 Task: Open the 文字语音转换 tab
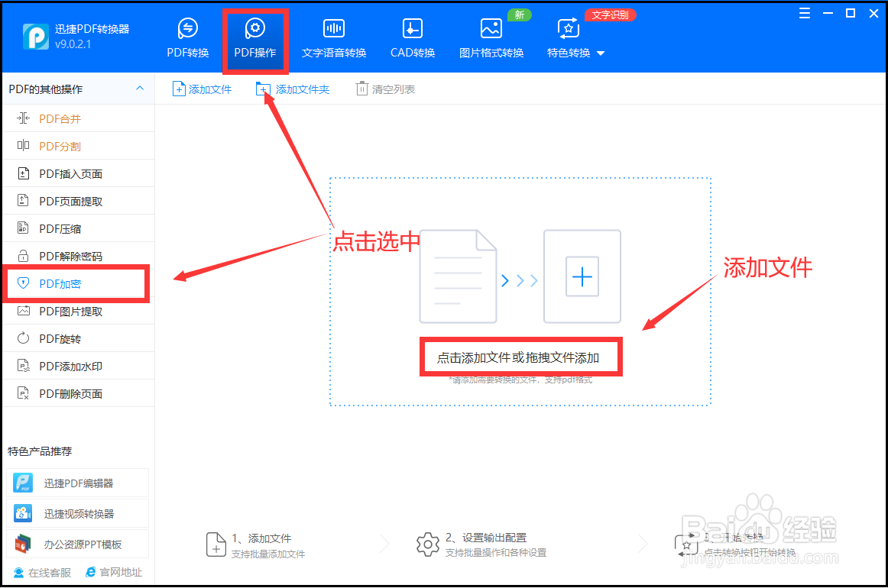tap(333, 38)
